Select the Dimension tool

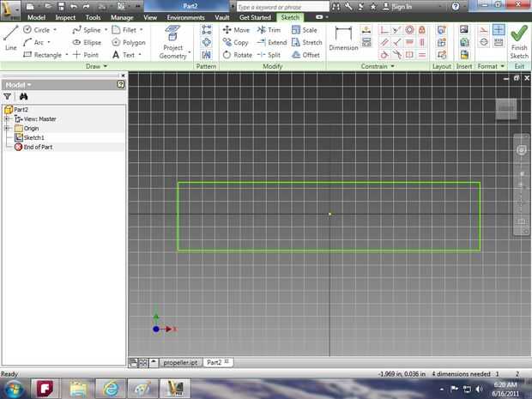point(343,39)
